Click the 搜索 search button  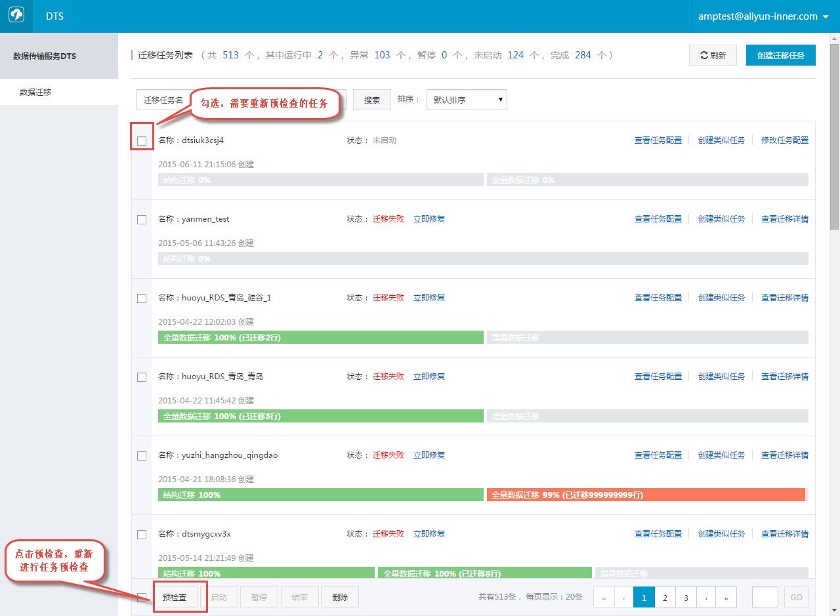(x=372, y=100)
